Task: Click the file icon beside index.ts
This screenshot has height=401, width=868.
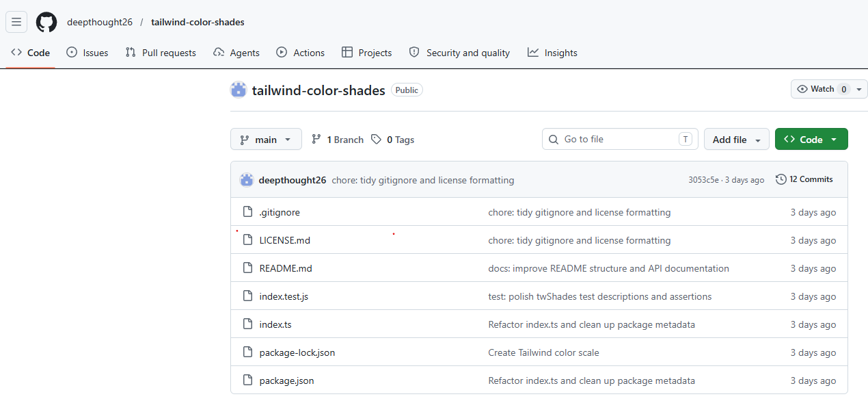Action: [248, 324]
